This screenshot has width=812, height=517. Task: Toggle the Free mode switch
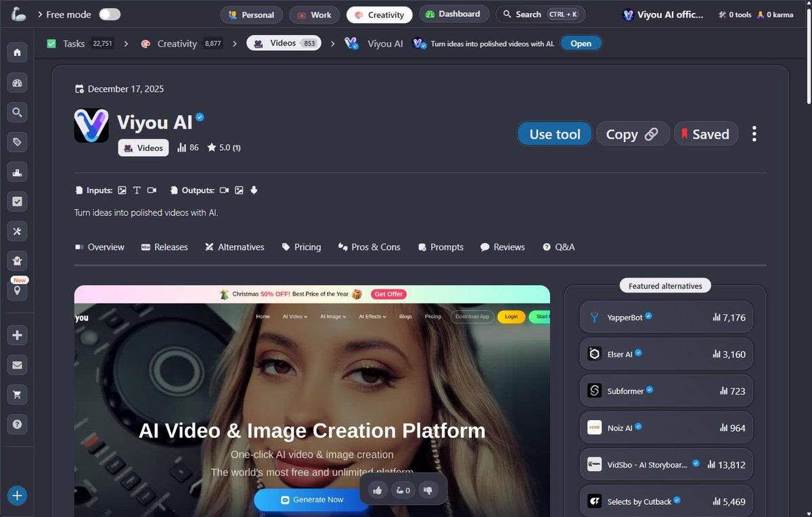tap(110, 14)
